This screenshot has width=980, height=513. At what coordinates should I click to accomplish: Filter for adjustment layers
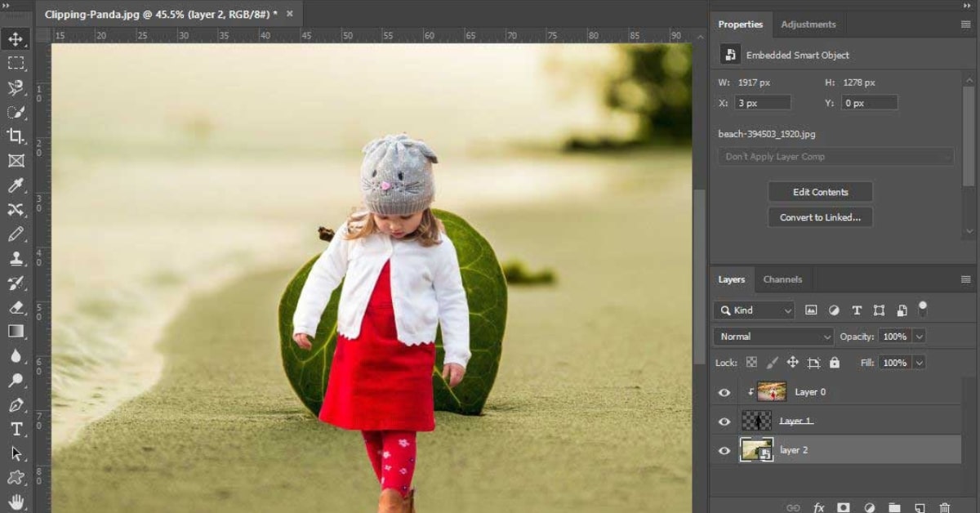[834, 310]
